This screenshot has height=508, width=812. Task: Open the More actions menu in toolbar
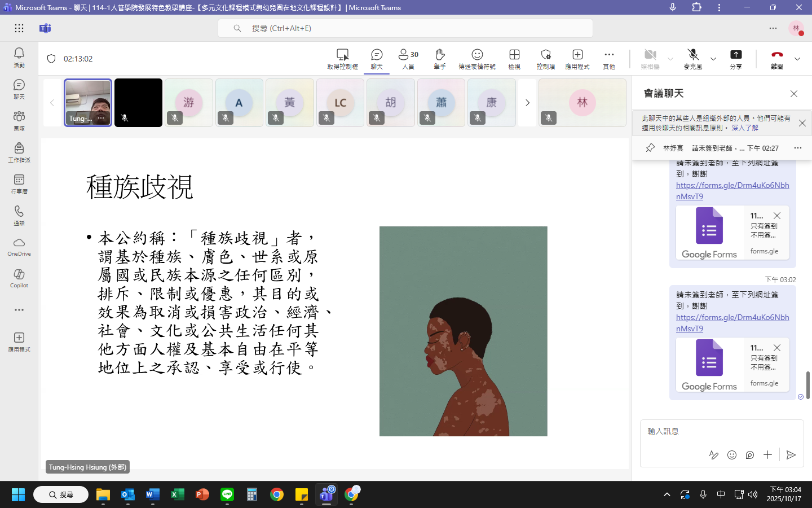(x=609, y=58)
